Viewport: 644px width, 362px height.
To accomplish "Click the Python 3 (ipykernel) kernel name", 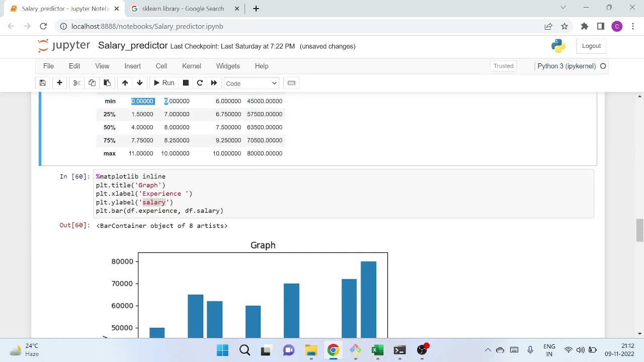I will point(567,66).
